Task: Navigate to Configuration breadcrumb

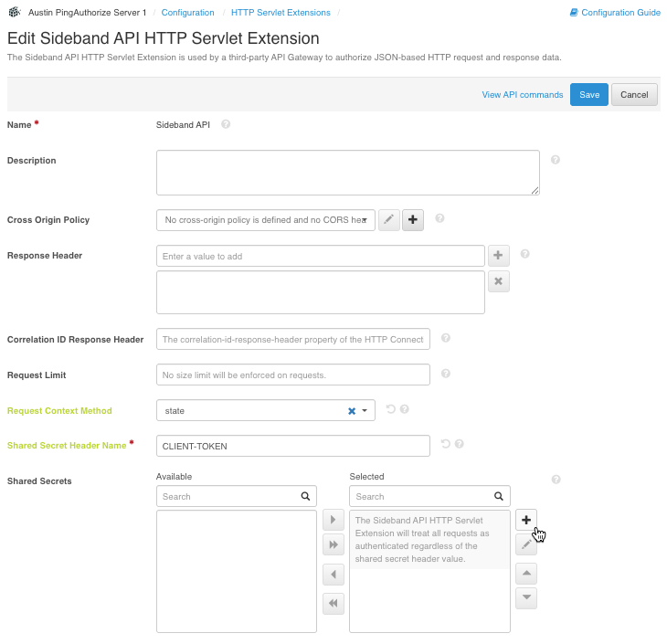Action: point(187,13)
